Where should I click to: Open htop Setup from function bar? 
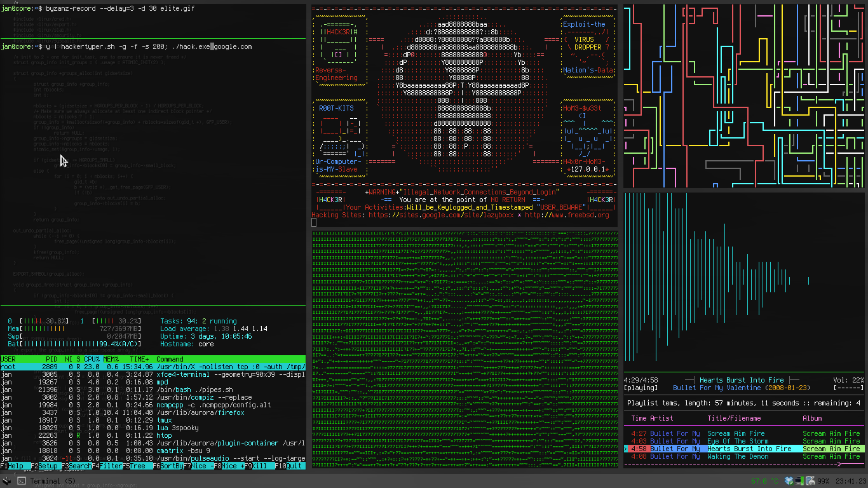48,466
